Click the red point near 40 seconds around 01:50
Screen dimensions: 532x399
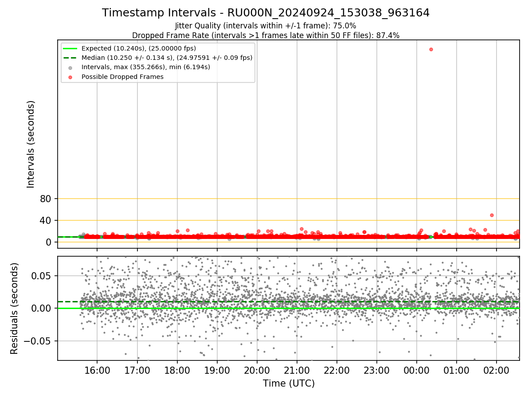[492, 215]
